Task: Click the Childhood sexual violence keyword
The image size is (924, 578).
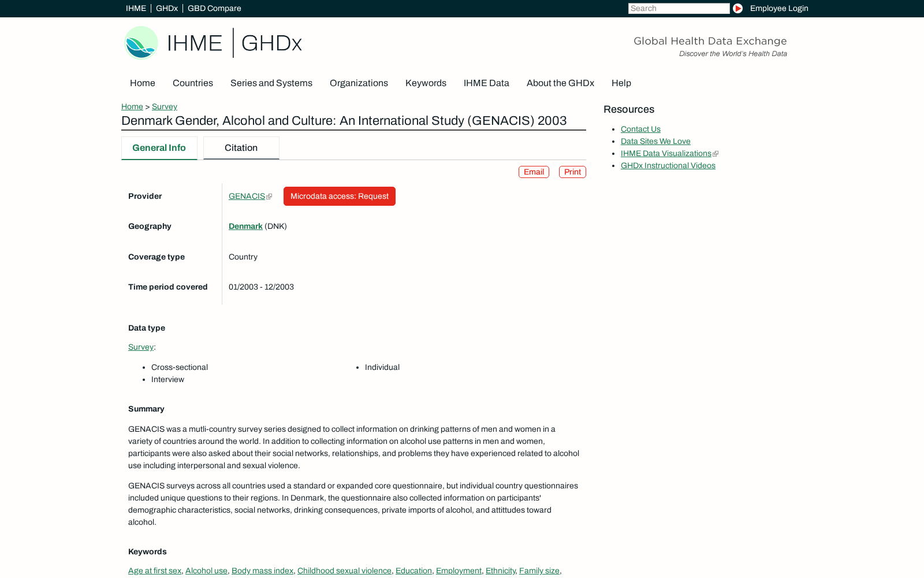Action: coord(344,570)
